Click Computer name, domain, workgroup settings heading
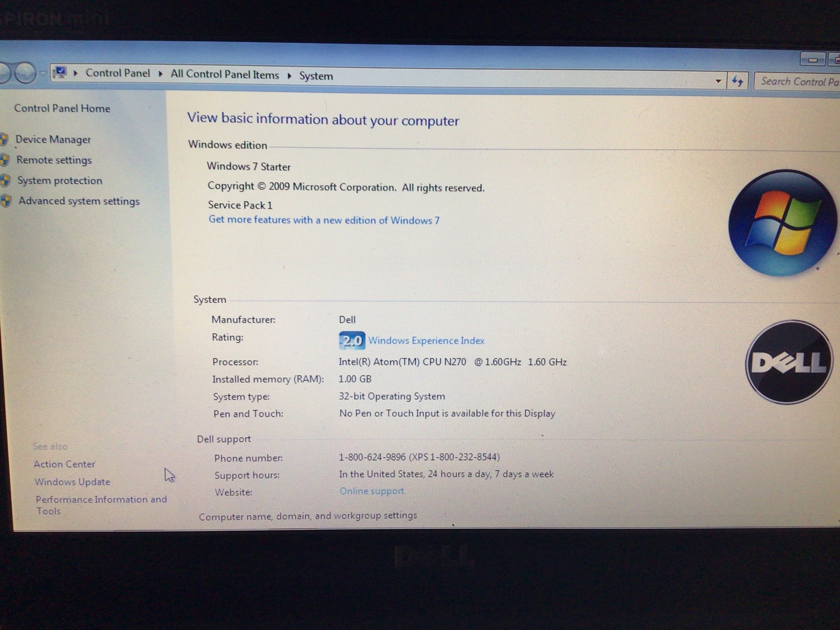840x630 pixels. coord(308,516)
